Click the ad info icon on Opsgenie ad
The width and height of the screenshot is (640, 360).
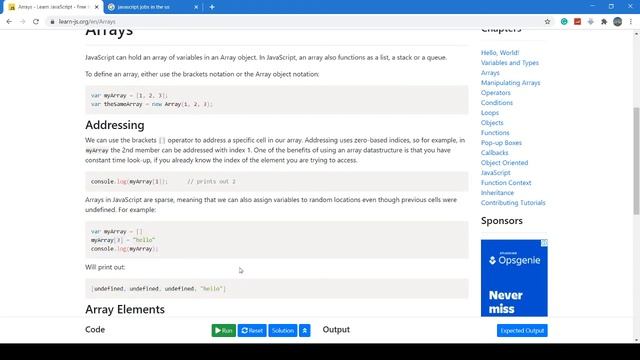[544, 242]
